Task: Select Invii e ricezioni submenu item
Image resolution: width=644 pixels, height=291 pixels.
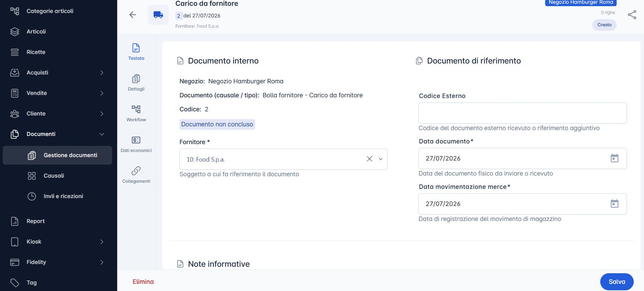Action: pyautogui.click(x=57, y=196)
